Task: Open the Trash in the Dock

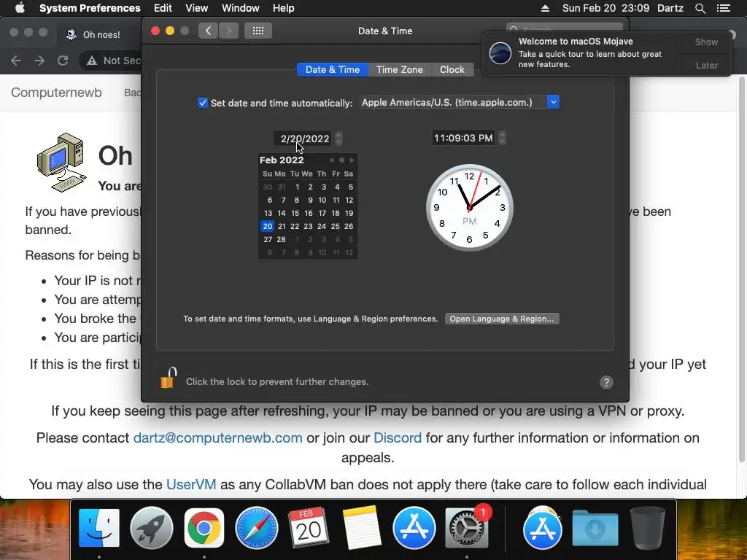Action: tap(647, 528)
